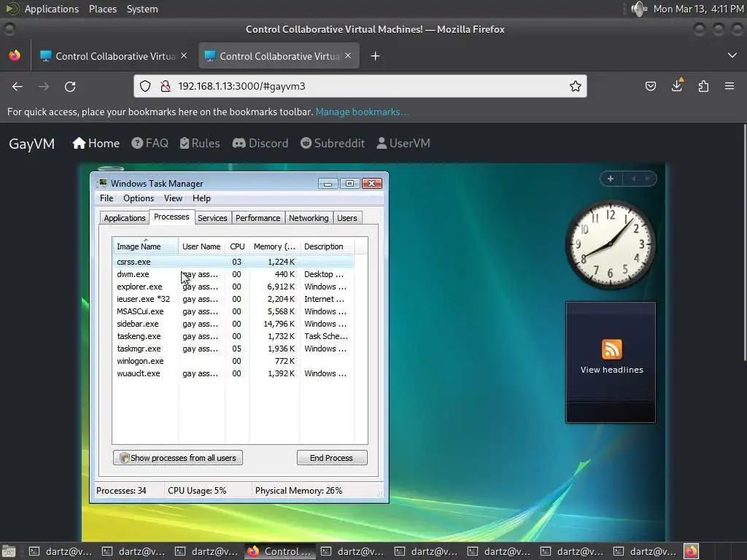747x560 pixels.
Task: Switch to the Services tab
Action: pos(212,218)
